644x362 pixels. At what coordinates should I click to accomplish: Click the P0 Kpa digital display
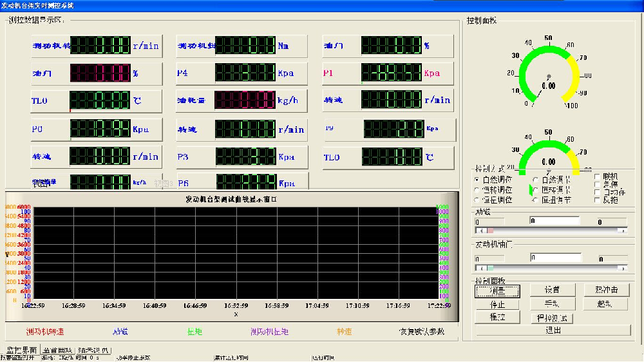pos(100,129)
